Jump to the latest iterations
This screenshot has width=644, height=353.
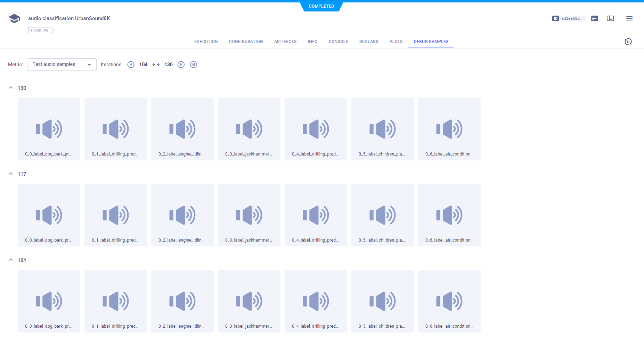(x=194, y=65)
